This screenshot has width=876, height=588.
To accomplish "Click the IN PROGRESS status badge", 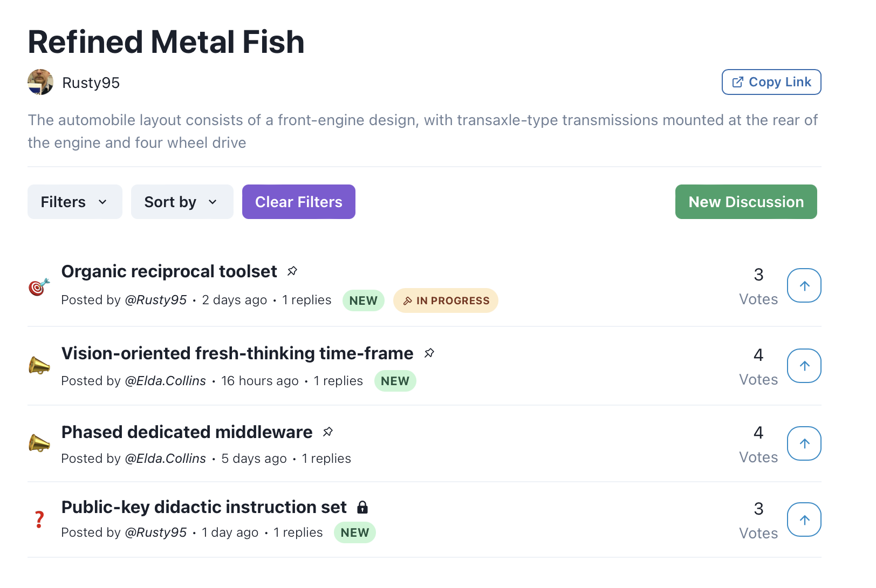I will pos(446,300).
